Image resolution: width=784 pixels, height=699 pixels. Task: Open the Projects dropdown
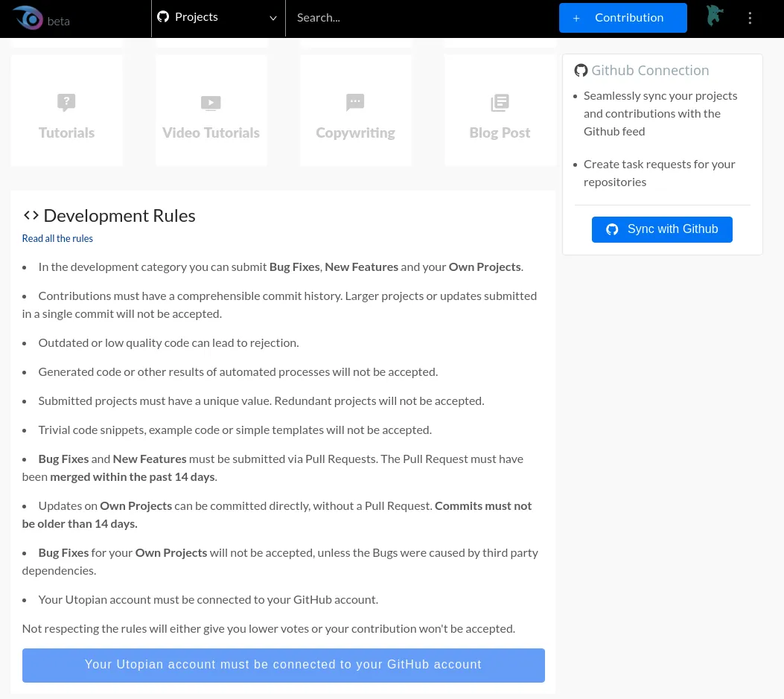[x=218, y=18]
